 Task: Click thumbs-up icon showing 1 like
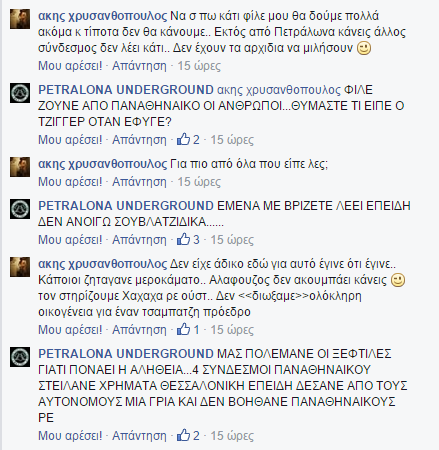point(183,329)
